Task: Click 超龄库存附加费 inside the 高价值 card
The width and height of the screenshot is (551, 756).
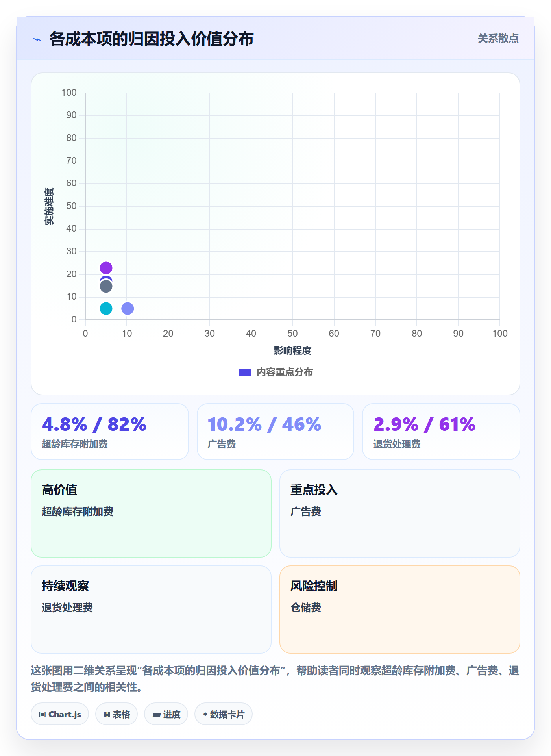Action: [x=78, y=511]
